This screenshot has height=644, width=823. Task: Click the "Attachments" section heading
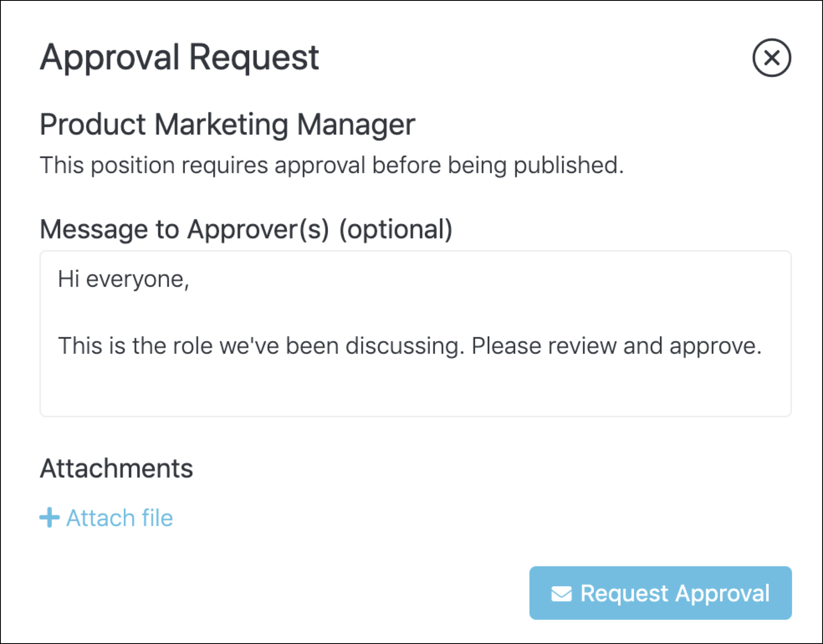click(116, 468)
